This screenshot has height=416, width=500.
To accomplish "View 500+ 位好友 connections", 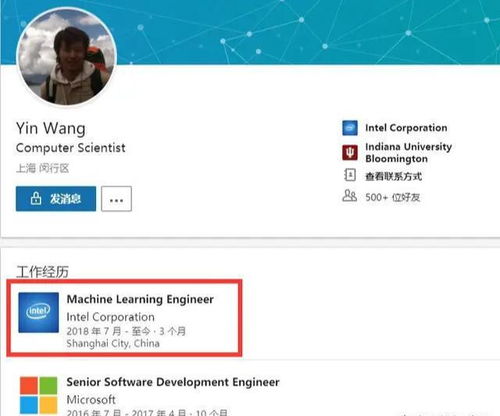I will click(392, 197).
